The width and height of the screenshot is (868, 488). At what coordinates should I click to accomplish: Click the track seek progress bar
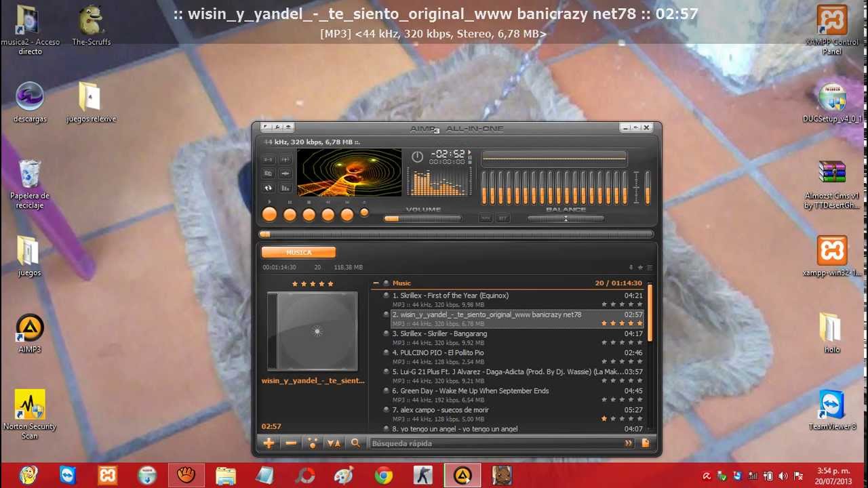click(456, 235)
